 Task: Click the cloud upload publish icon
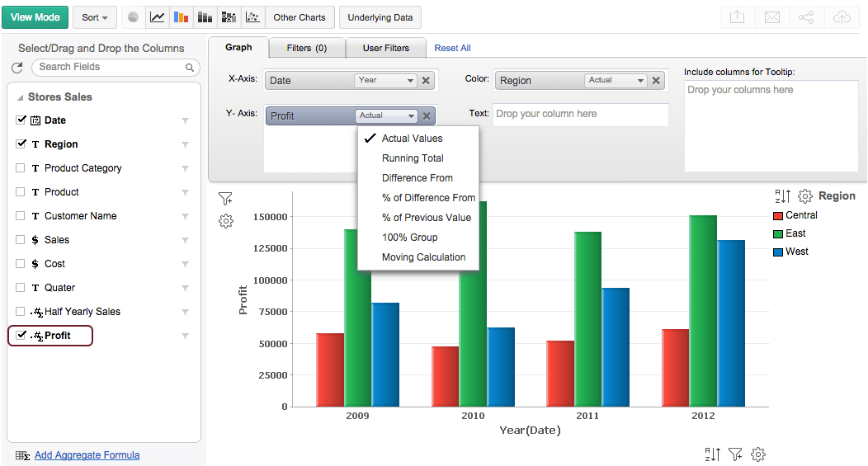point(842,17)
